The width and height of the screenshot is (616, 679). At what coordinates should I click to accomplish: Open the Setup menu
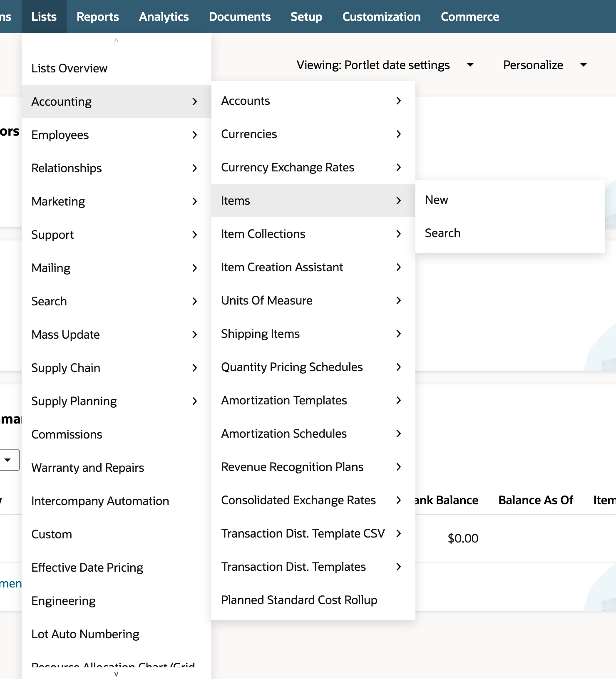(306, 17)
